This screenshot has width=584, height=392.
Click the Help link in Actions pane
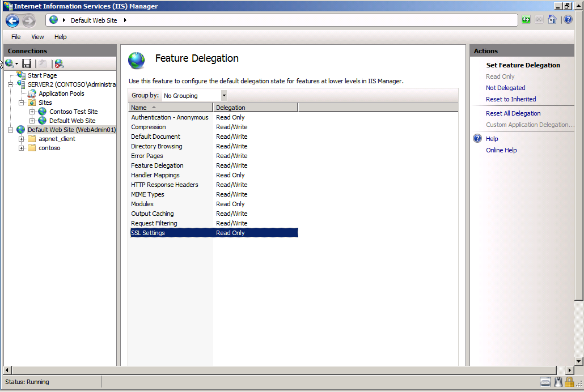click(492, 138)
